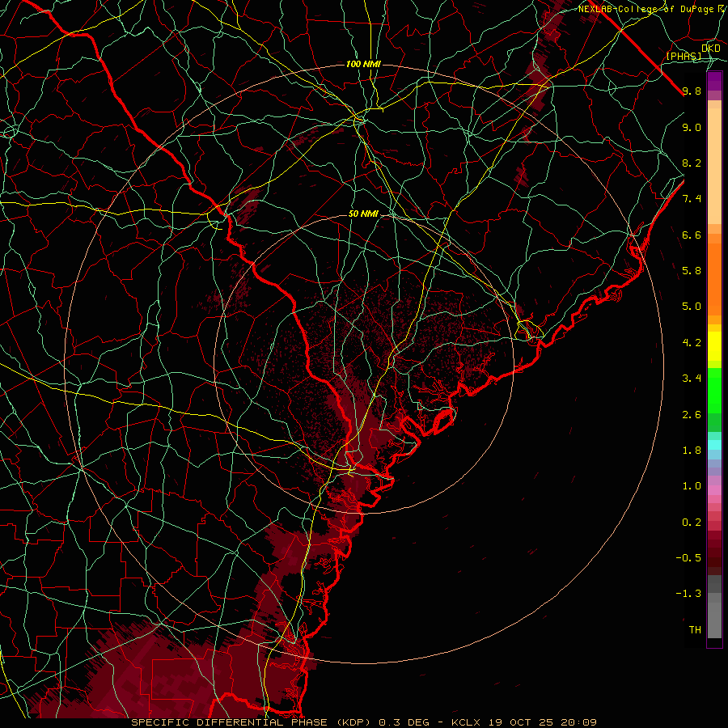Click the 5.8 scale value

[692, 271]
